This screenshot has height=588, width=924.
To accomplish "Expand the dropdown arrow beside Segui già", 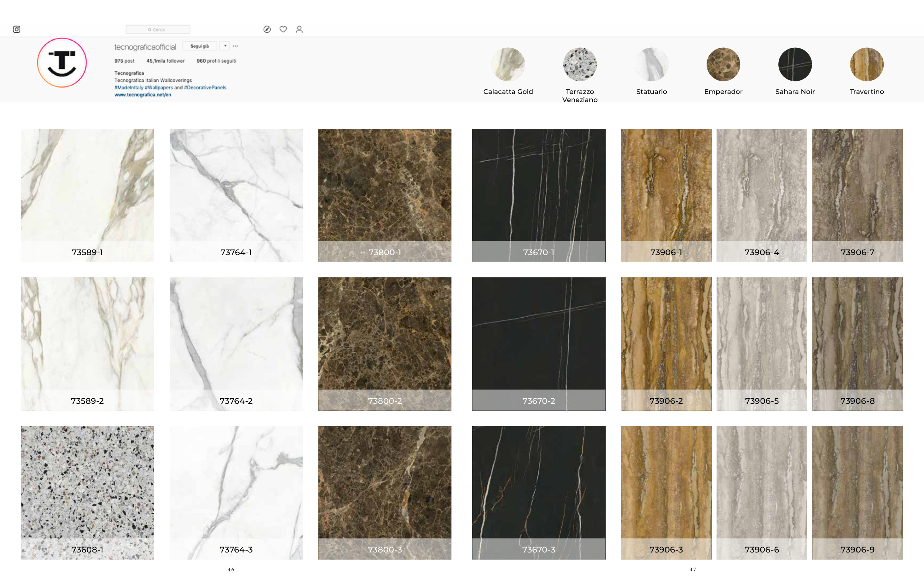I will 225,46.
